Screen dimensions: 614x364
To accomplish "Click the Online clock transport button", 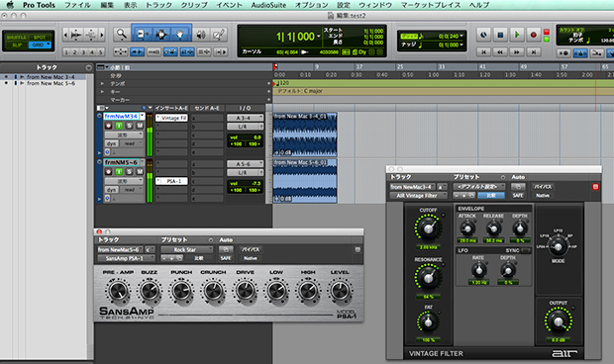I will tap(483, 35).
